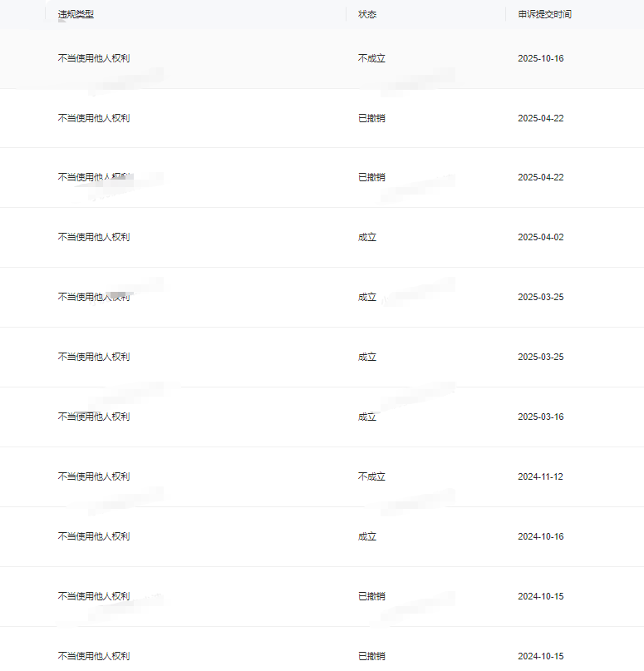Select the date 2024-10-16
Screen dimensions: 644x671
[x=540, y=536]
